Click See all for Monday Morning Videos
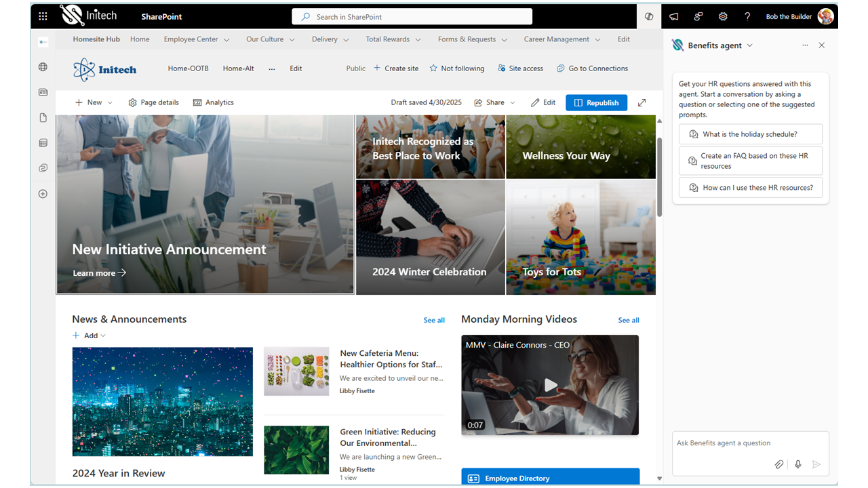Screen dimensions: 868x488 coord(629,320)
